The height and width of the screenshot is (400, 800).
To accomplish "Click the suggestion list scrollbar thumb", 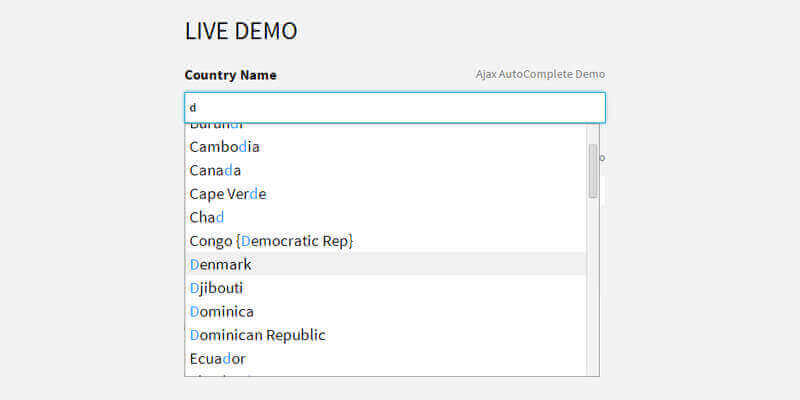I will (593, 170).
